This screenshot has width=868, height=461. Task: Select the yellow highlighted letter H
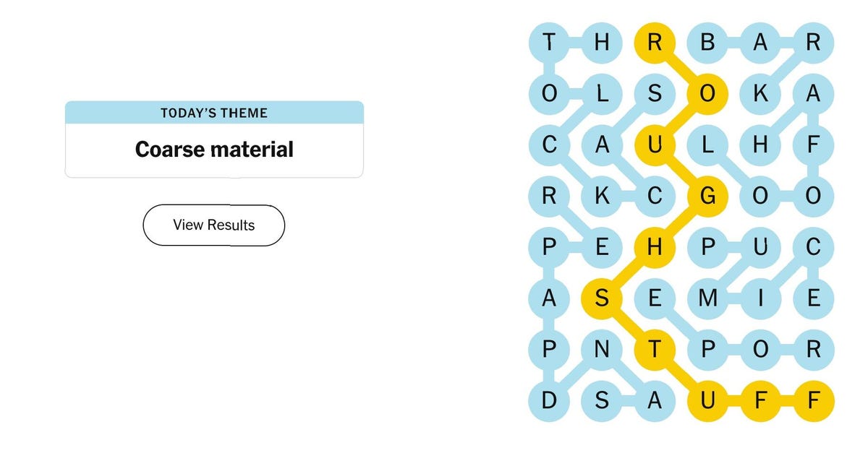655,247
